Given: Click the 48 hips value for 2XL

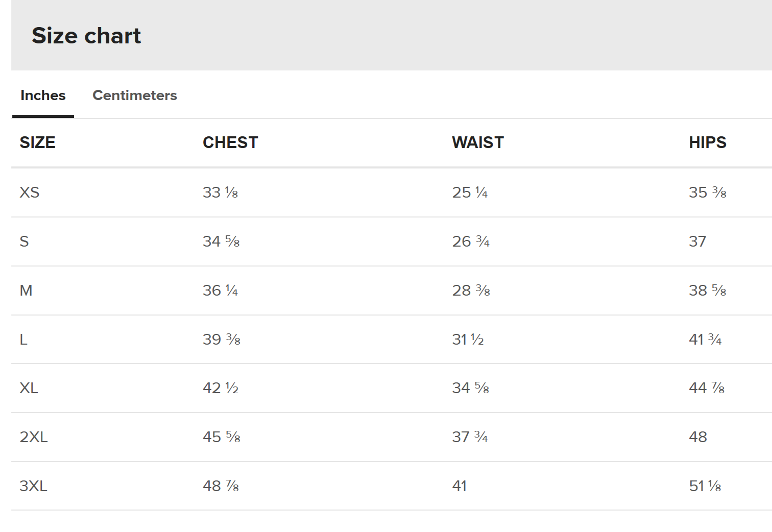Looking at the screenshot, I should [x=698, y=437].
